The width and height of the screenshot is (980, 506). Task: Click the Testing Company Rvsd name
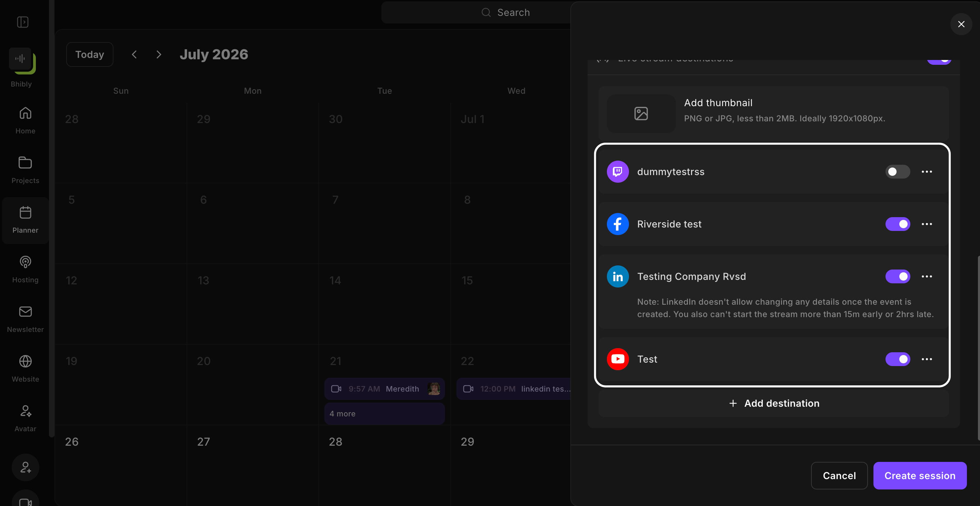(691, 276)
